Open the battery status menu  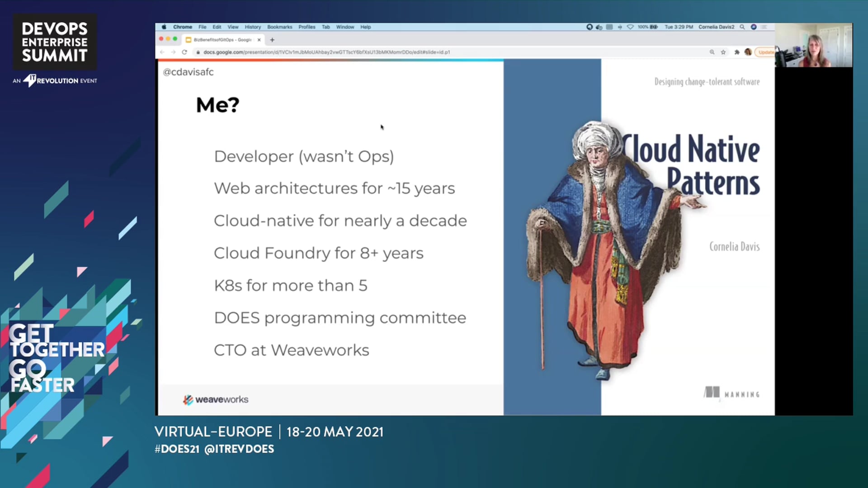(648, 27)
